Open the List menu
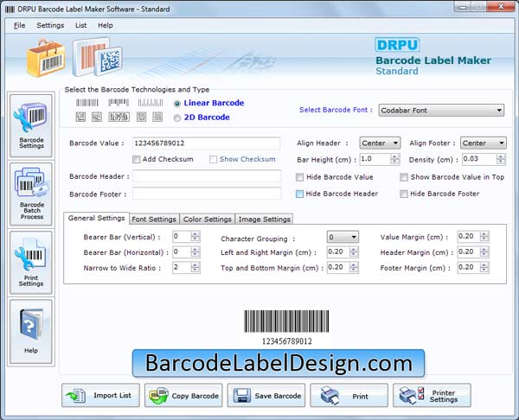Viewport: 519px width, 420px height. tap(80, 25)
